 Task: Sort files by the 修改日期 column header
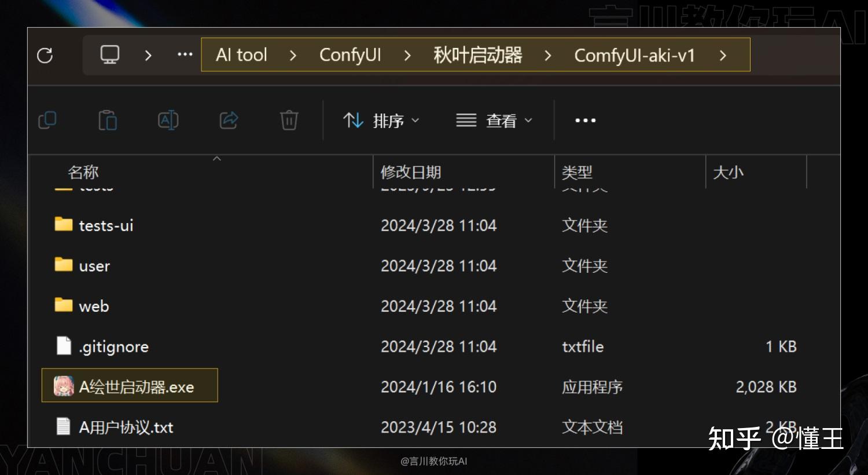pos(411,172)
